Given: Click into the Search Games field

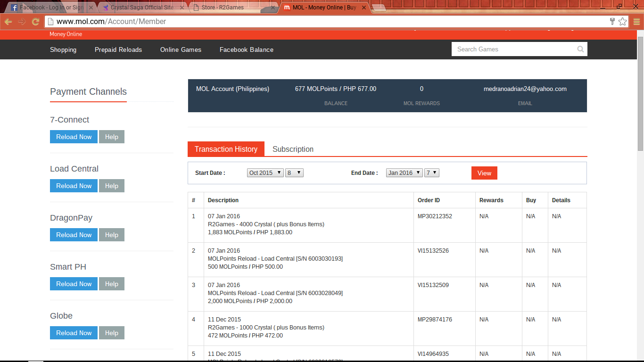Looking at the screenshot, I should (x=514, y=49).
